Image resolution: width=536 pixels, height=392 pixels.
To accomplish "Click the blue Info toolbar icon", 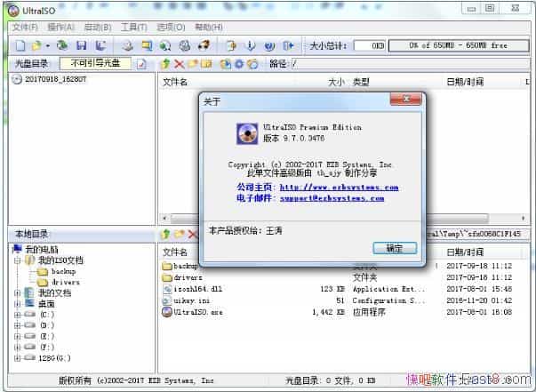I will 251,45.
